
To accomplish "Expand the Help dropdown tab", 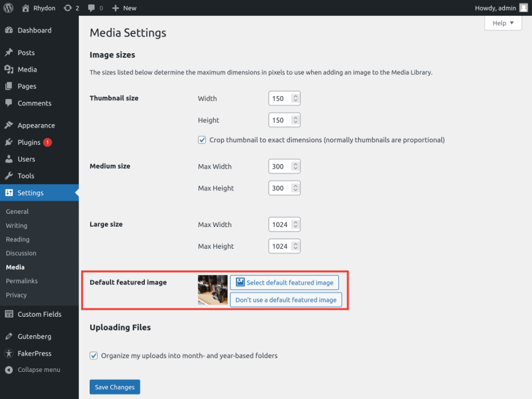I will click(503, 23).
